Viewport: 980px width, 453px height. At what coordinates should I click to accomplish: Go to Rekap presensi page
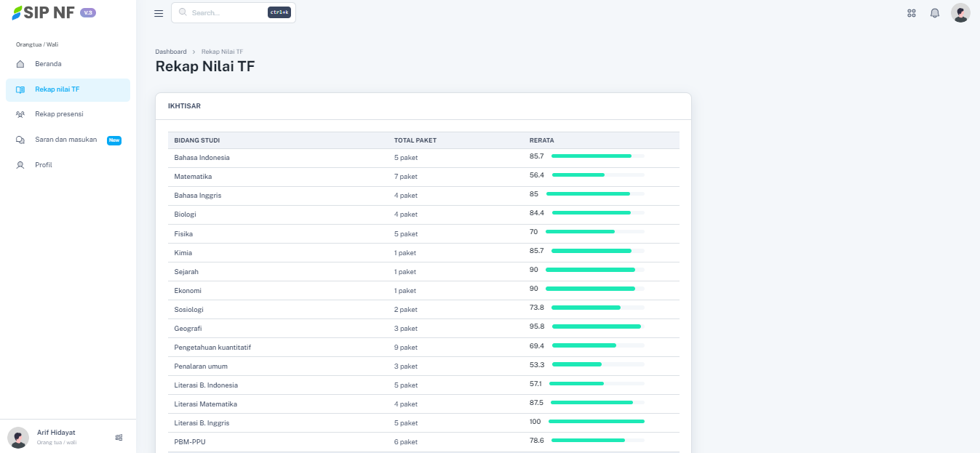point(59,114)
